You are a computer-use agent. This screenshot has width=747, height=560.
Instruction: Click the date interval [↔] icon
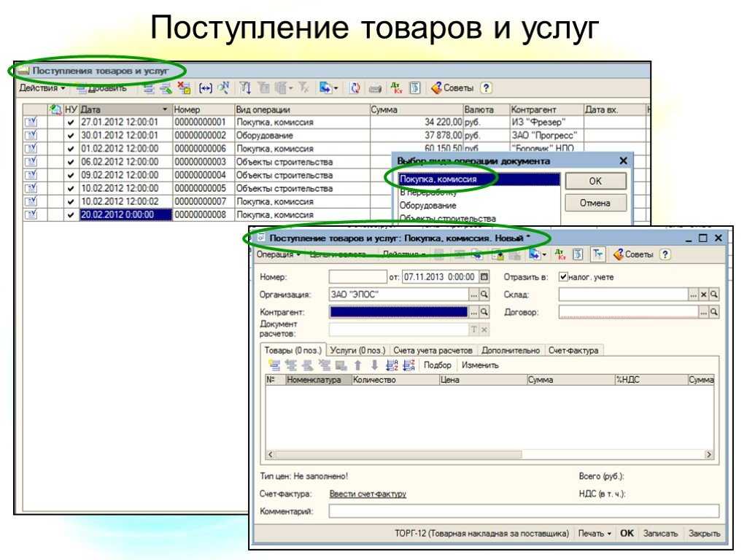tap(205, 88)
